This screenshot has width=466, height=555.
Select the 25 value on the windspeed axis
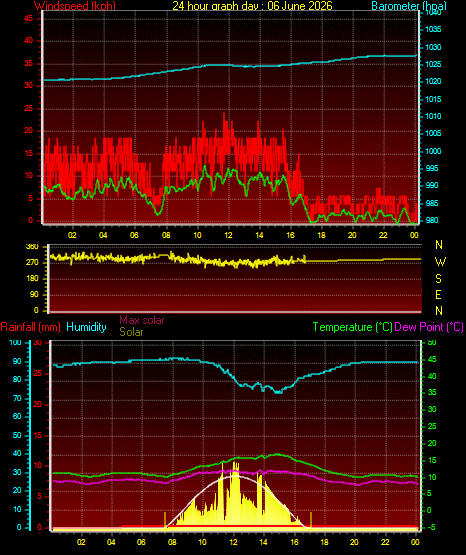pos(28,108)
